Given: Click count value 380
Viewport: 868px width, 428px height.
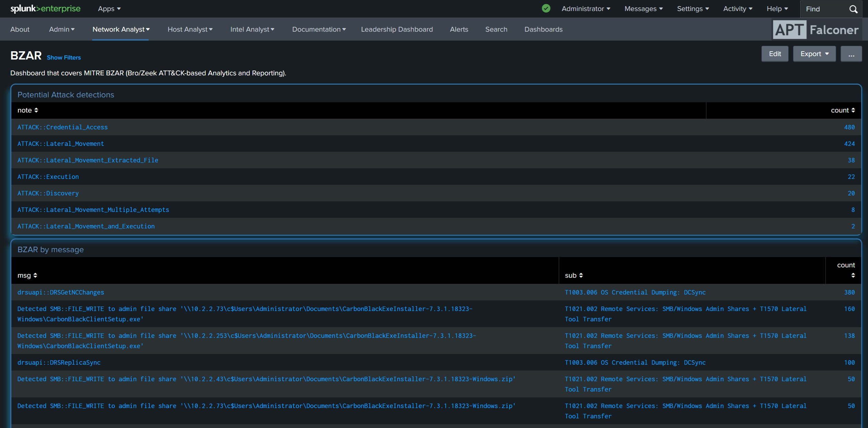Looking at the screenshot, I should (849, 292).
